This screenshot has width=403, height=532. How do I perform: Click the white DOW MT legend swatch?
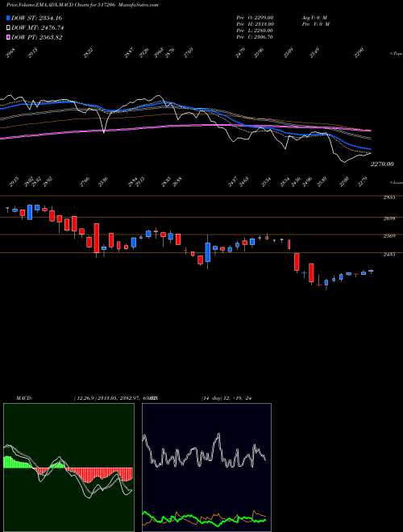pyautogui.click(x=8, y=28)
